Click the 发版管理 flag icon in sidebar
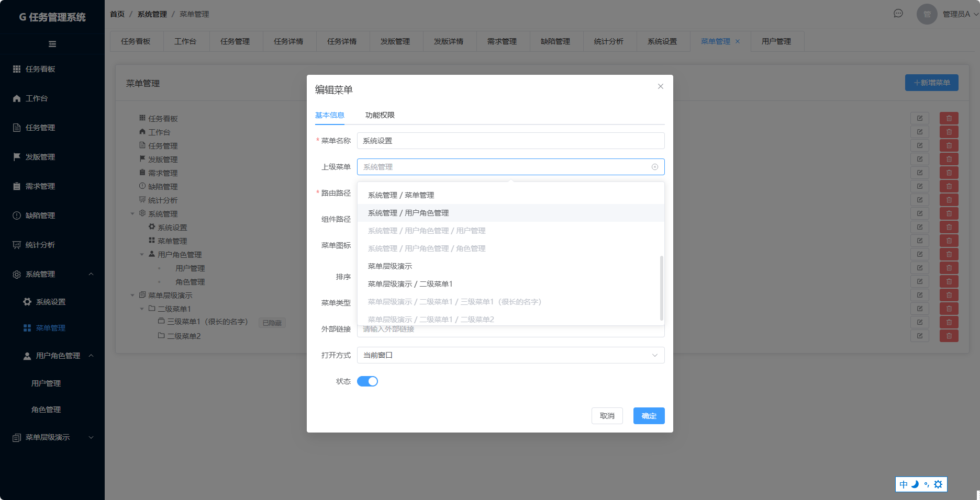980x500 pixels. click(x=17, y=157)
